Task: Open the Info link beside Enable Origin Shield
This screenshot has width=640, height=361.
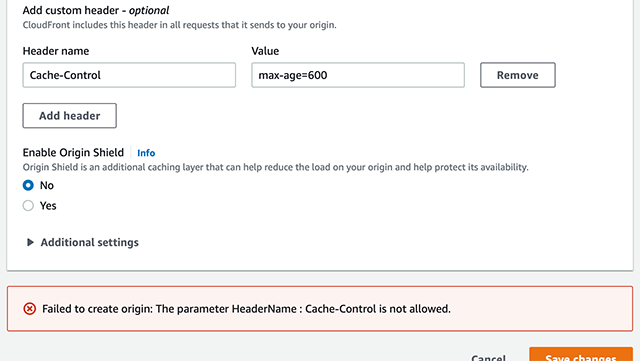Action: tap(146, 153)
